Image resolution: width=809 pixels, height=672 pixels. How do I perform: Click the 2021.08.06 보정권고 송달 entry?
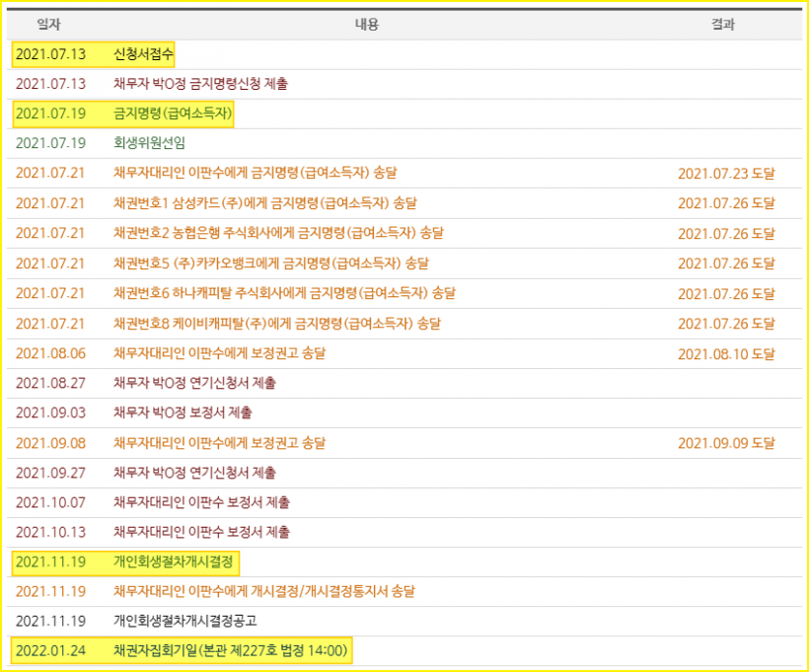pos(219,353)
